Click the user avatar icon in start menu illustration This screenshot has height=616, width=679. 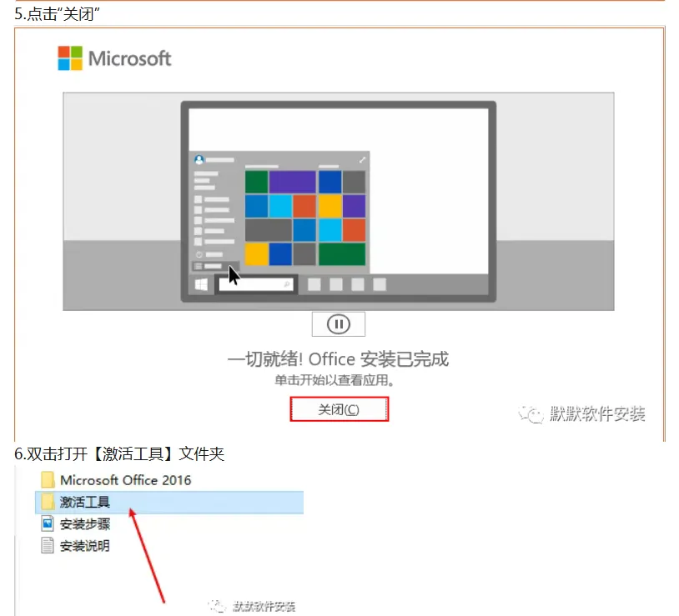point(199,160)
